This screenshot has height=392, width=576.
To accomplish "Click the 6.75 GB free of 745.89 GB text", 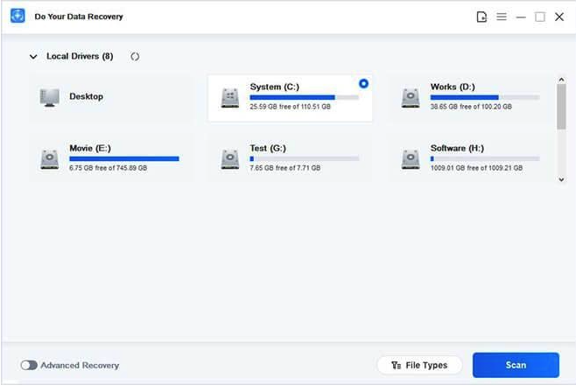I will click(108, 168).
